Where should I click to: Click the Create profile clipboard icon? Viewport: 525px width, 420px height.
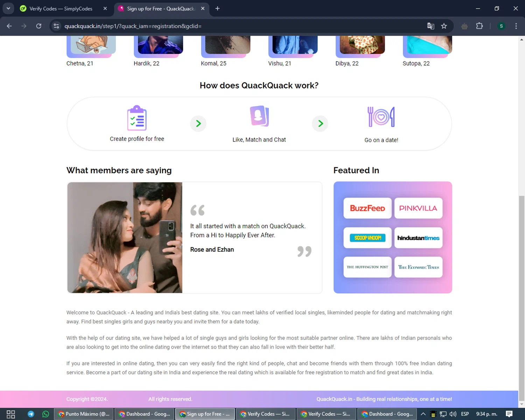click(137, 118)
